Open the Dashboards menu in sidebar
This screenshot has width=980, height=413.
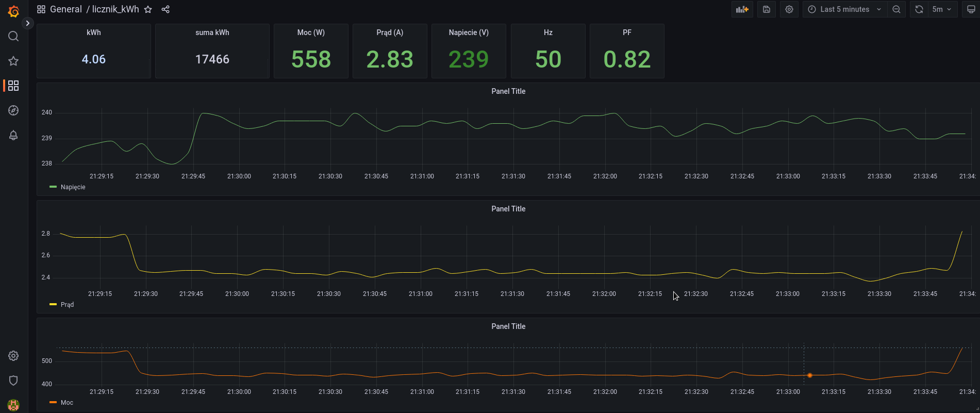[x=13, y=86]
